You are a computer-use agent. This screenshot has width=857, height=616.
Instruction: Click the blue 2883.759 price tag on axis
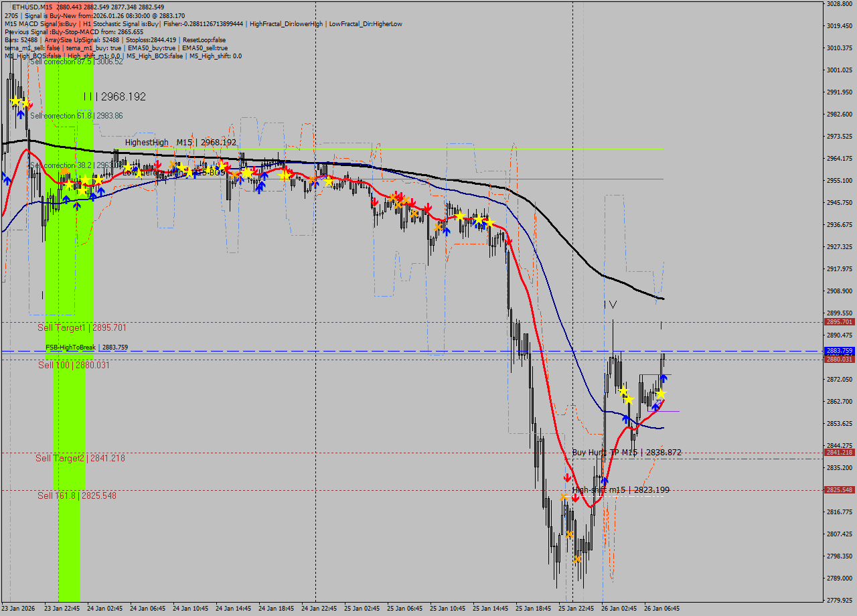839,351
